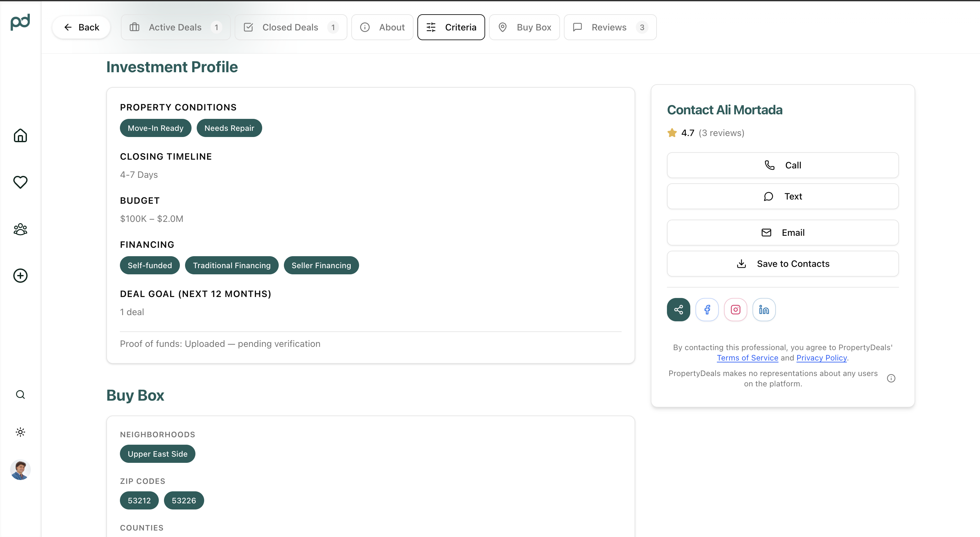Click Save to Contacts button
The image size is (980, 537).
783,264
